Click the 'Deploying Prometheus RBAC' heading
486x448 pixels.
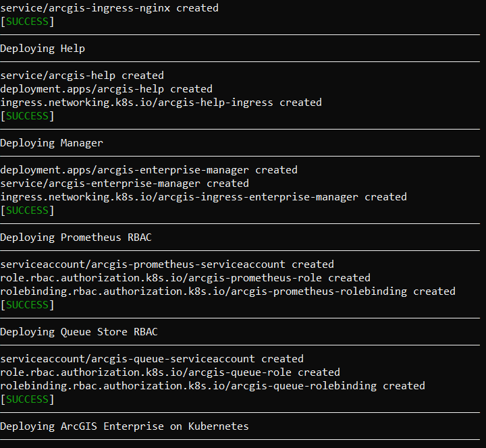pyautogui.click(x=76, y=237)
